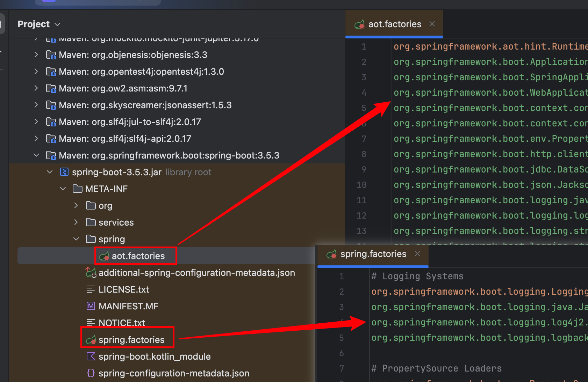This screenshot has width=588, height=382.
Task: Click line number 6 in spring.factories gutter
Action: click(342, 353)
